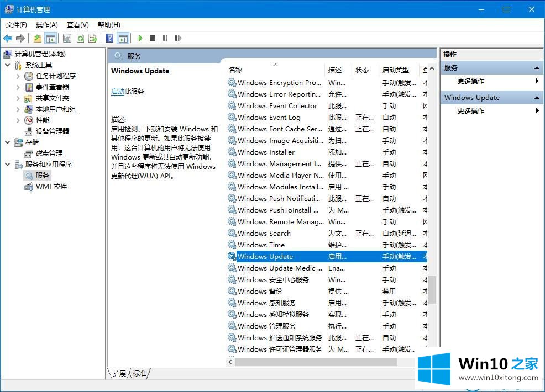Collapse the 服务 actions section arrow
The width and height of the screenshot is (545, 392).
tap(537, 68)
